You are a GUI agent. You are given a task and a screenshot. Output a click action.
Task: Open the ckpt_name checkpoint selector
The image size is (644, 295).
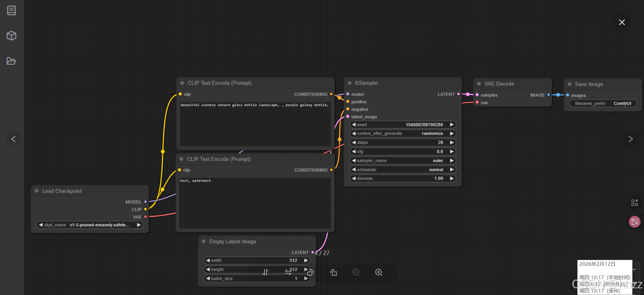90,225
